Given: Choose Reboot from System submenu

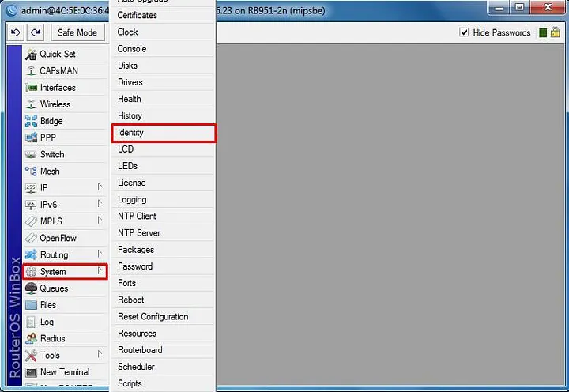Looking at the screenshot, I should click(x=163, y=300).
